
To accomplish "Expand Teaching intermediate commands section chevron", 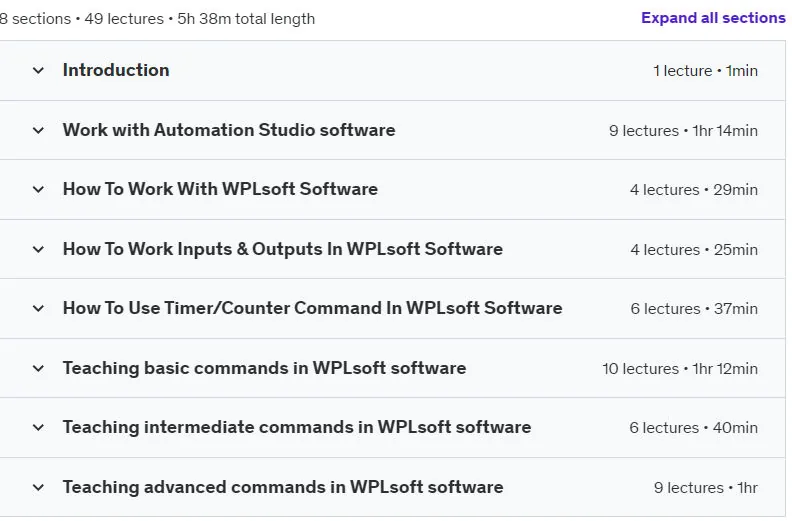I will tap(38, 428).
